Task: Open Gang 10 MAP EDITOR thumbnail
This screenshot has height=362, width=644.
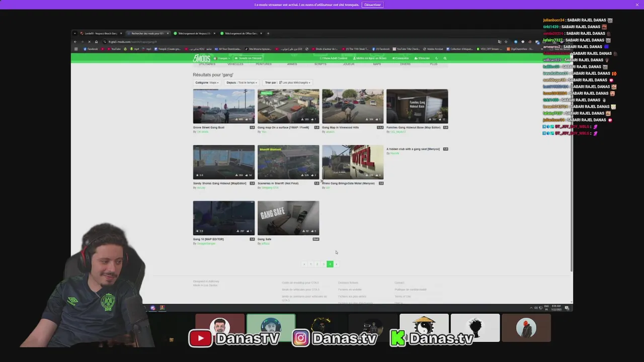Action: [x=224, y=218]
